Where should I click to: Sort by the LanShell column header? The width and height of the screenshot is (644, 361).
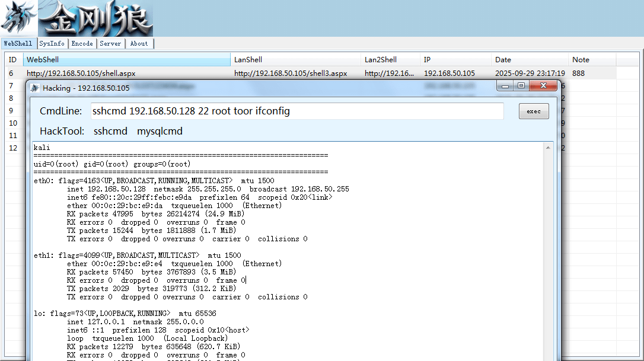pos(296,59)
